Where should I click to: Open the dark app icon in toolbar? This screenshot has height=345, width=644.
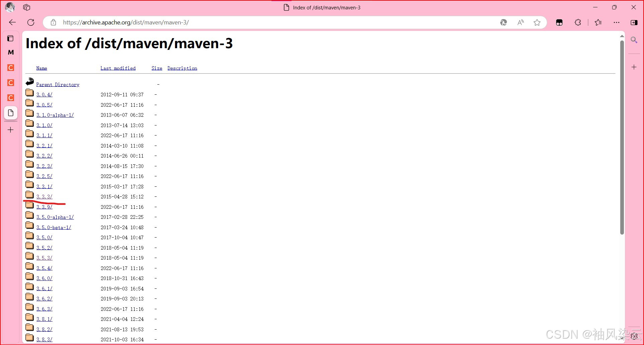559,22
